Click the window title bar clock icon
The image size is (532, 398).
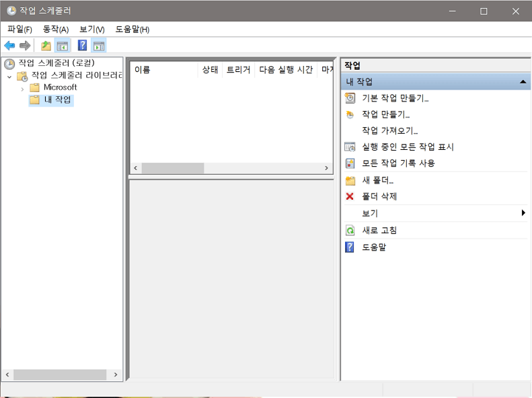[11, 11]
